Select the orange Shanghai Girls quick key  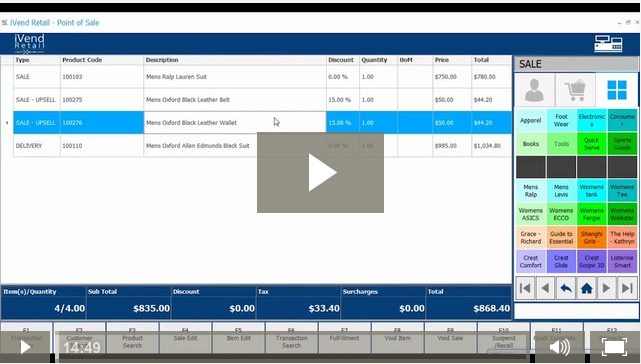[592, 238]
